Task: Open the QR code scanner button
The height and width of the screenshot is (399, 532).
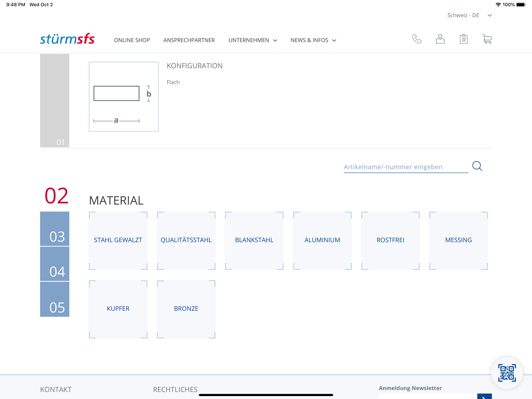Action: coord(507,373)
